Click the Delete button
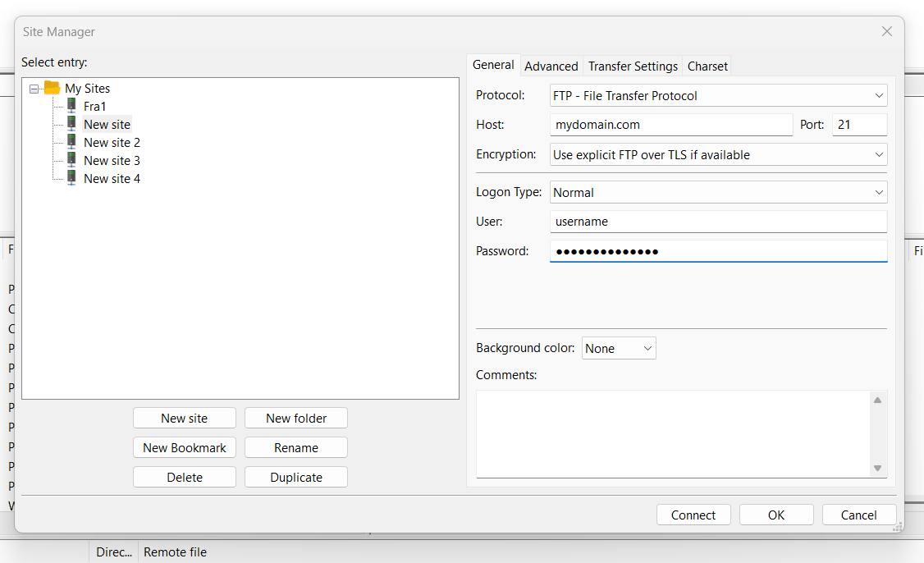The width and height of the screenshot is (924, 563). click(x=184, y=477)
